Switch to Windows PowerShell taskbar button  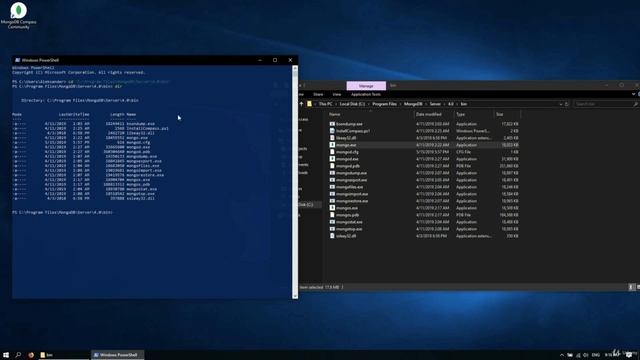click(x=118, y=355)
